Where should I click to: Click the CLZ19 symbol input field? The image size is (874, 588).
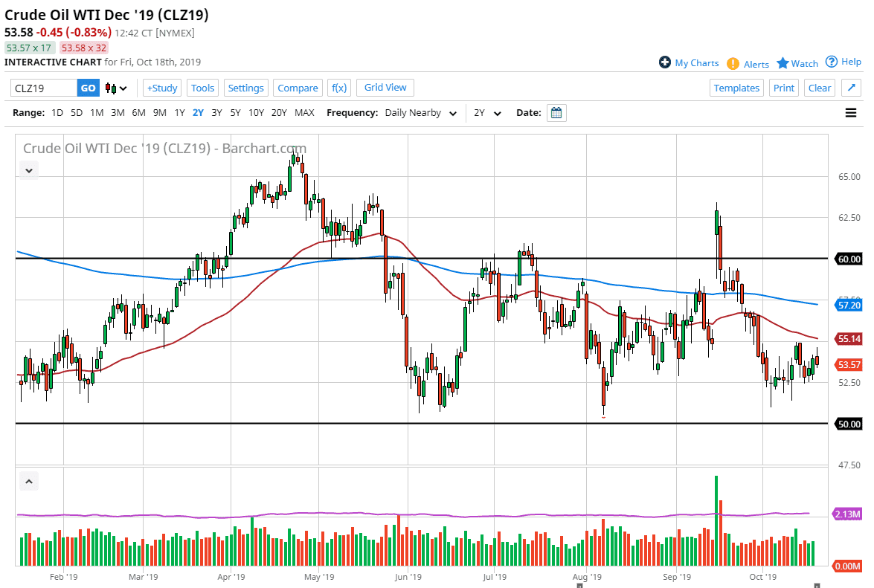tap(44, 88)
